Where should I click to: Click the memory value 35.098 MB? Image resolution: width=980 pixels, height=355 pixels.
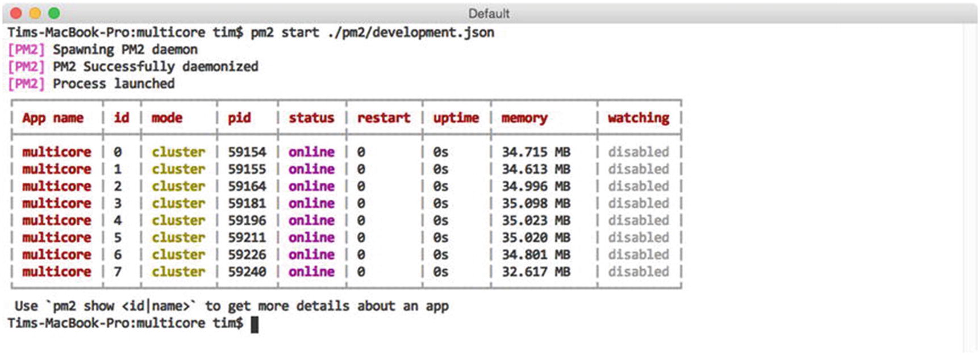click(x=535, y=203)
